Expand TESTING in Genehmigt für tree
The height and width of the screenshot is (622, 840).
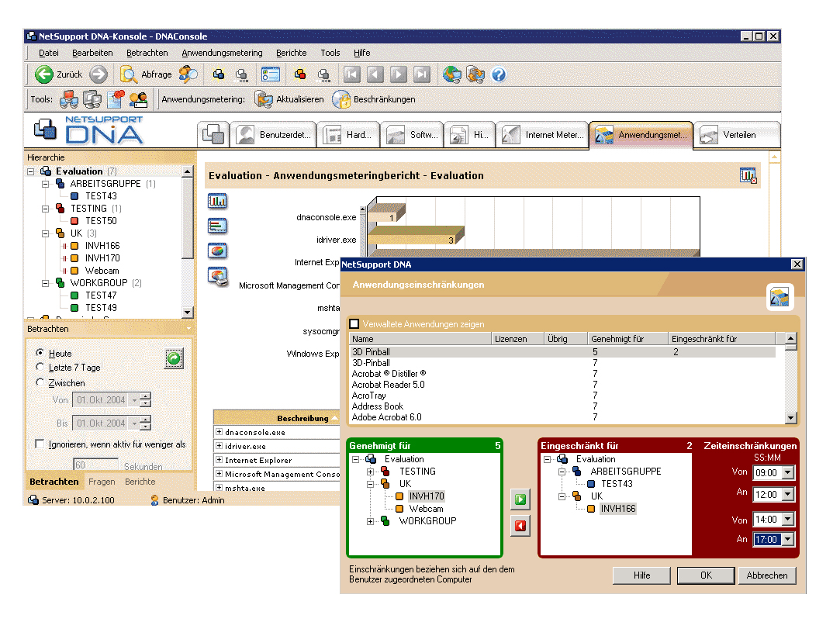pyautogui.click(x=370, y=472)
